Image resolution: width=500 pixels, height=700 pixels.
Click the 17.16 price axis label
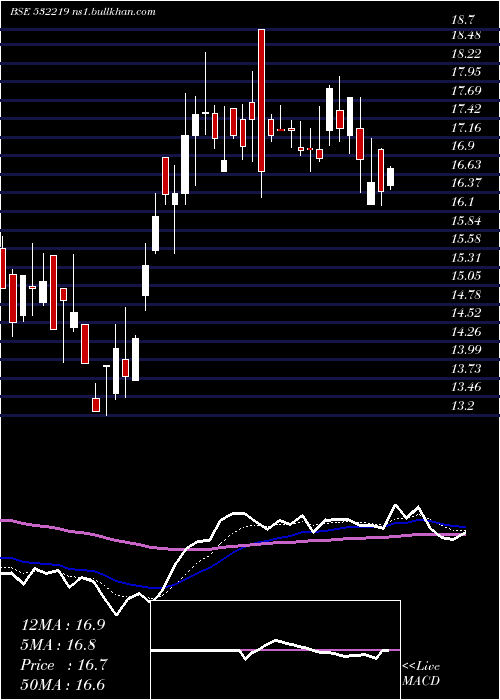466,128
